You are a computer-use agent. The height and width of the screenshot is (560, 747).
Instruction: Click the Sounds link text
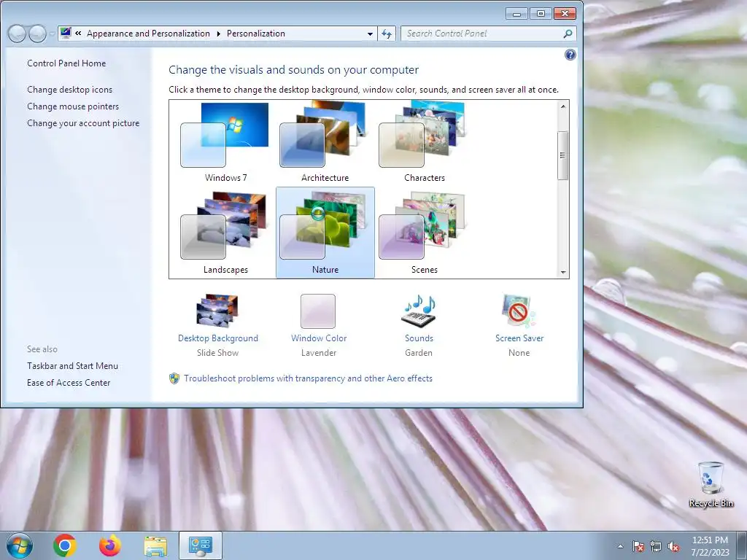(x=419, y=338)
